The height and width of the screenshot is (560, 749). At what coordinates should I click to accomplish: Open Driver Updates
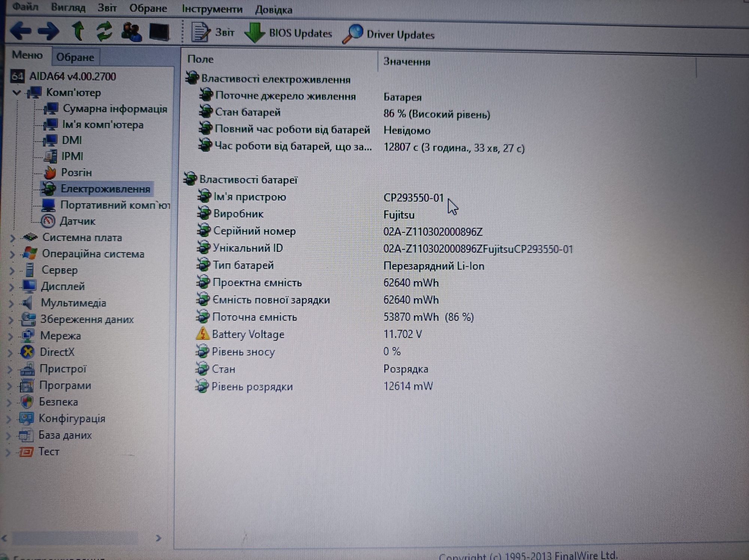389,34
